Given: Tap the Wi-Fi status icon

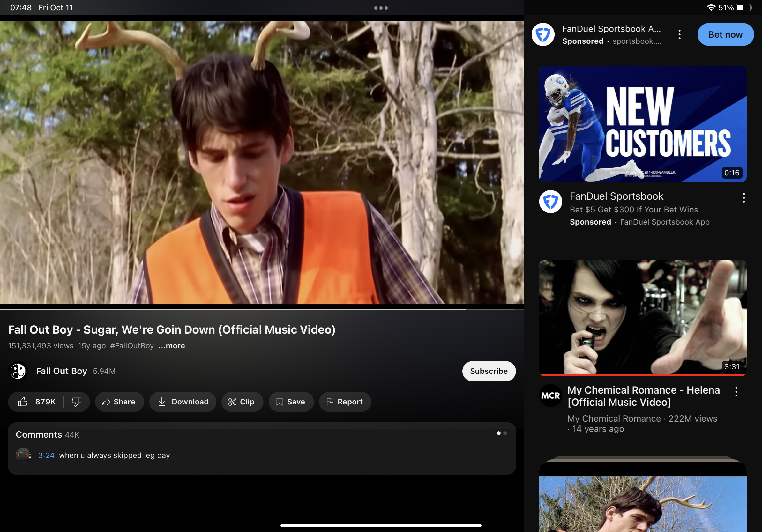Looking at the screenshot, I should tap(711, 7).
